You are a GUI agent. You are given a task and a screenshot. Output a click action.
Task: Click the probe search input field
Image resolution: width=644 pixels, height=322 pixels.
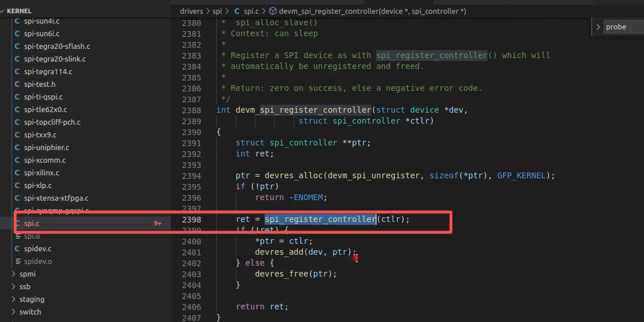[x=623, y=27]
